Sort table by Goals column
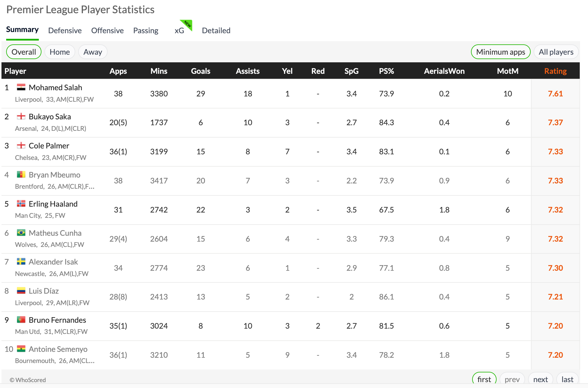Viewport: 588px width, 388px height. pos(201,71)
